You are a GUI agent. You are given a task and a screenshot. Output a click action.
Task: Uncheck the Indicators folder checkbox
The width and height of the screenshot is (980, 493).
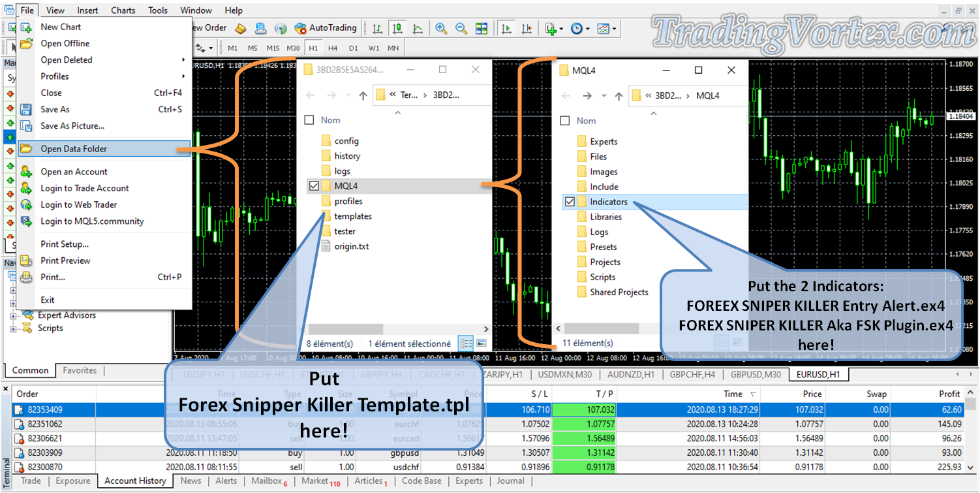coord(570,202)
